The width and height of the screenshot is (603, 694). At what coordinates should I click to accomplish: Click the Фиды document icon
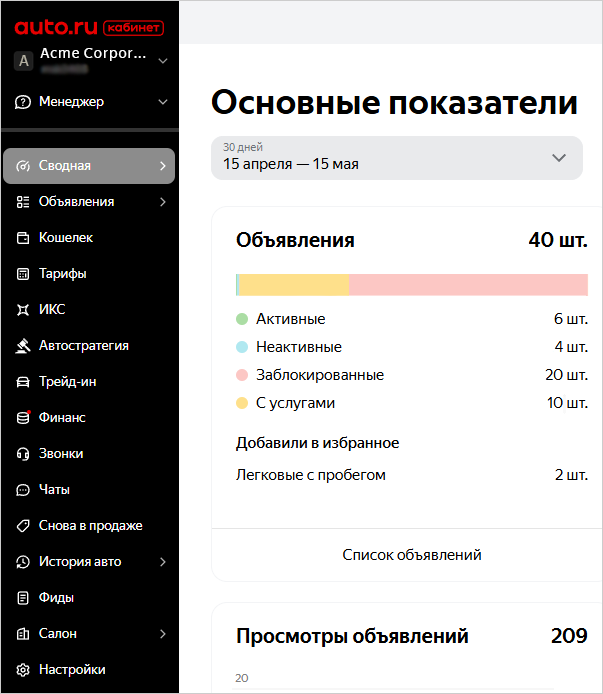[x=23, y=598]
